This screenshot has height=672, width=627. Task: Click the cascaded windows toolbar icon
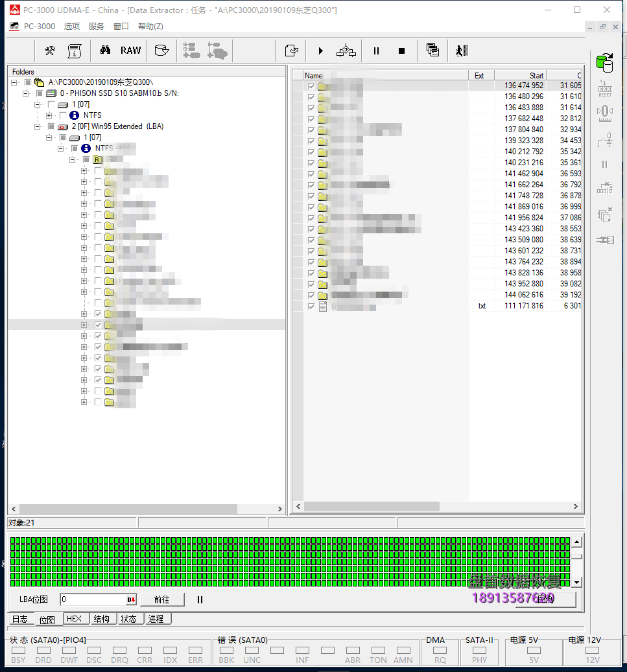432,50
